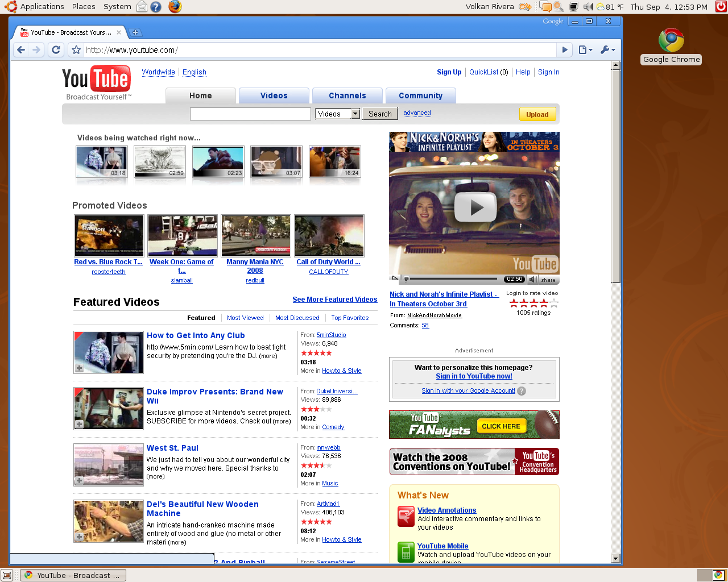Play the Nick and Norah's trailer video
Screen dimensions: 728x582
point(474,207)
